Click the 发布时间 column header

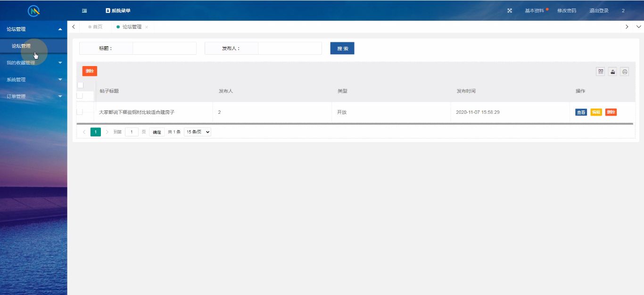click(466, 91)
